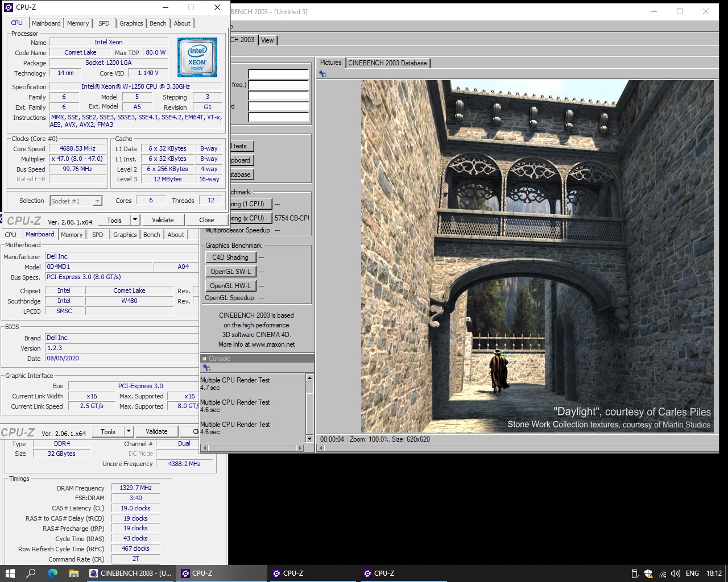Click the rendered Daylight image
The image size is (728, 582).
(537, 256)
